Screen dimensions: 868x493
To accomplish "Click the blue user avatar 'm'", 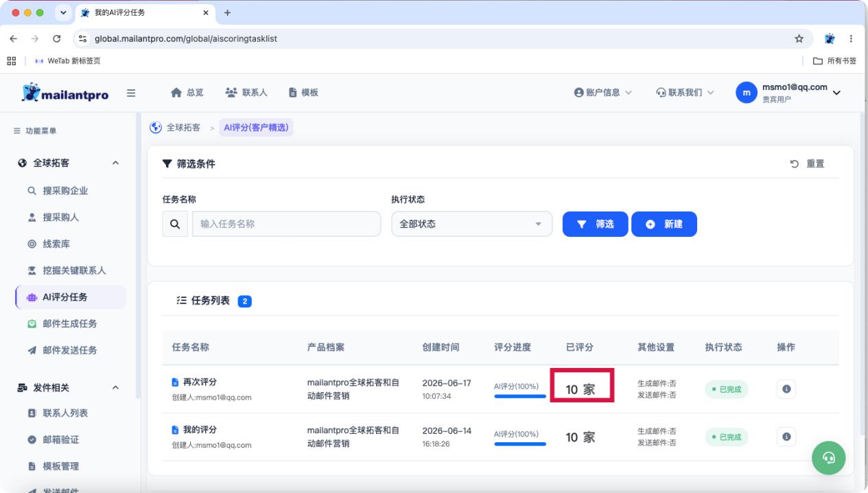I will click(x=746, y=93).
